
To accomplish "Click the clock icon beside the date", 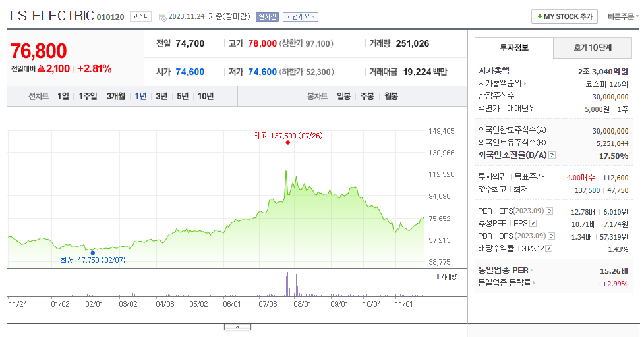I will pos(163,17).
